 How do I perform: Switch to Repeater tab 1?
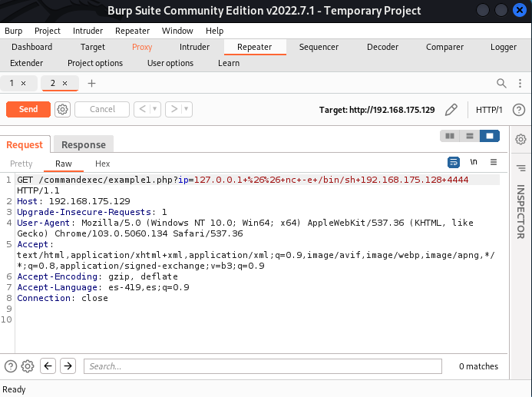click(12, 83)
